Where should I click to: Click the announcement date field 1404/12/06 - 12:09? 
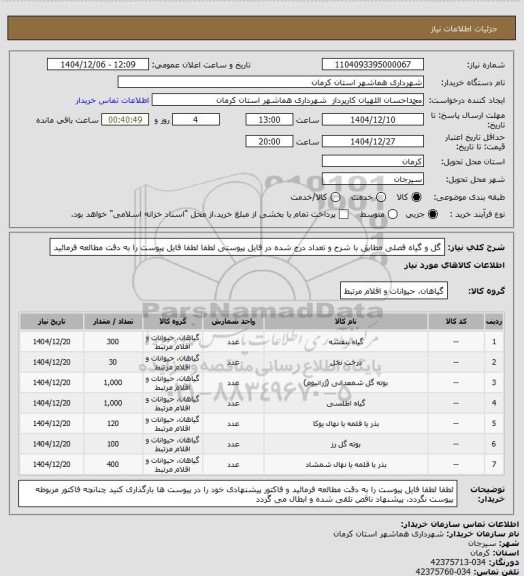pos(98,65)
